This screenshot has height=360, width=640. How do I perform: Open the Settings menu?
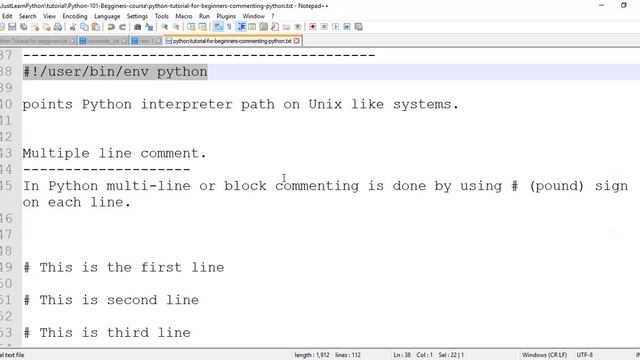click(x=137, y=16)
